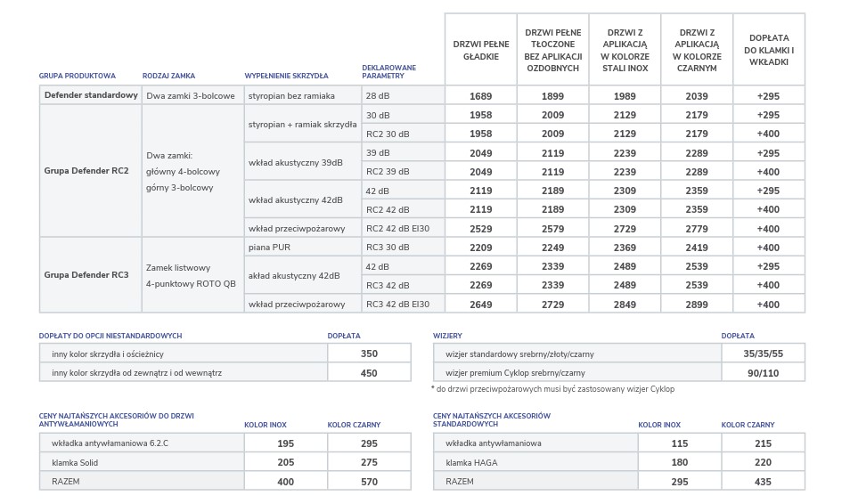
Task: Click the 350 surcharge for inny kolor skrzydła
Action: (x=369, y=354)
